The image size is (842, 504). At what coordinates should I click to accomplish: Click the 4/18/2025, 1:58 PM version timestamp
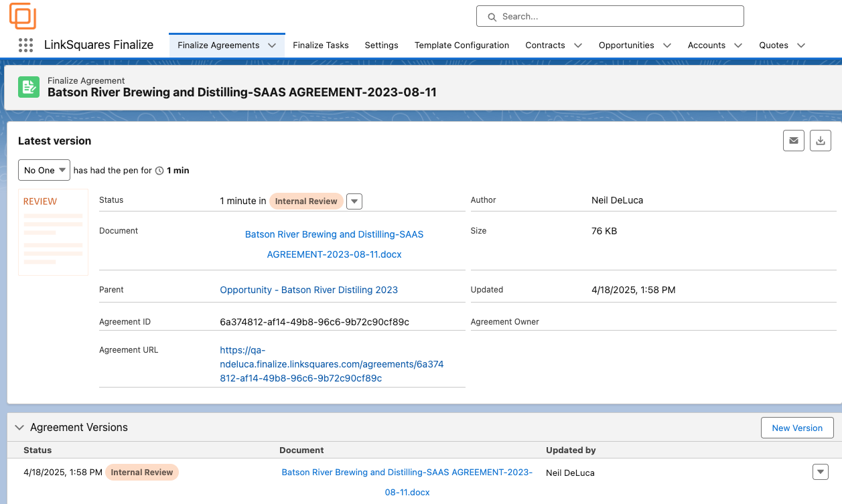click(x=63, y=472)
